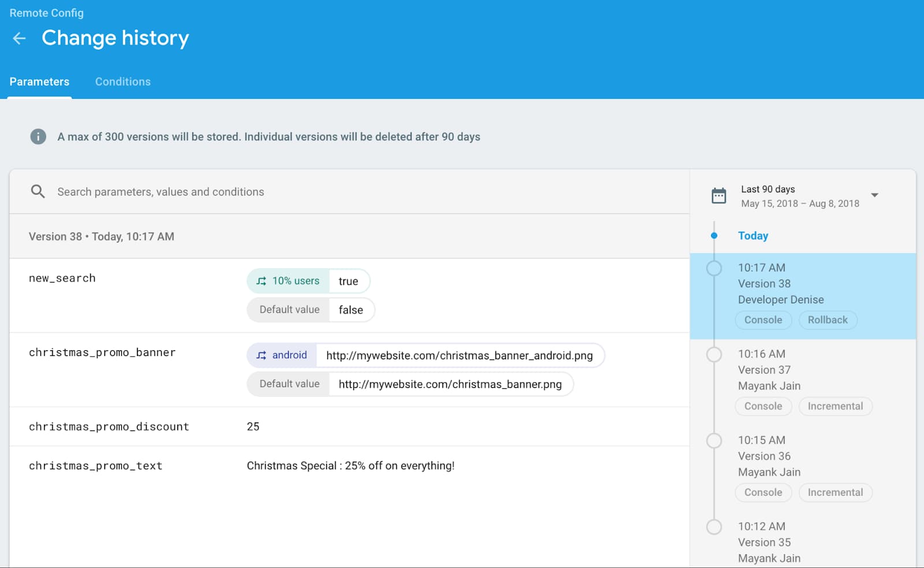Click the calendar icon for date range

[x=719, y=196]
